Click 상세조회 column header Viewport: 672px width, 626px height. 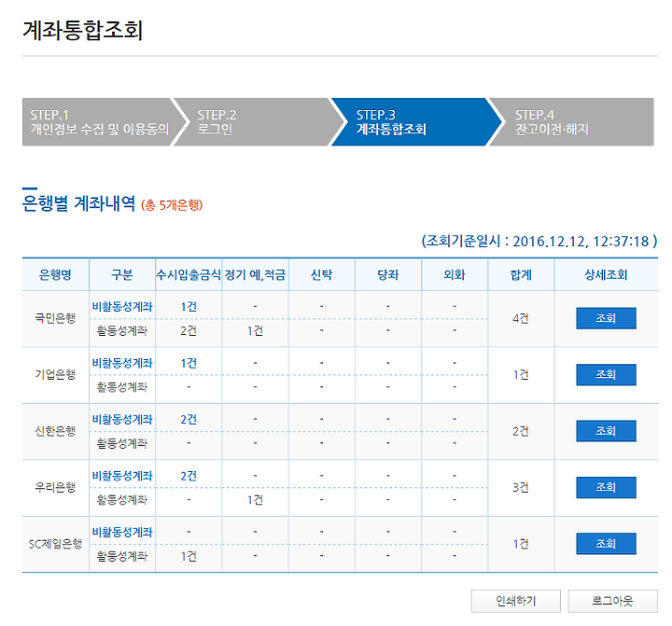point(606,274)
